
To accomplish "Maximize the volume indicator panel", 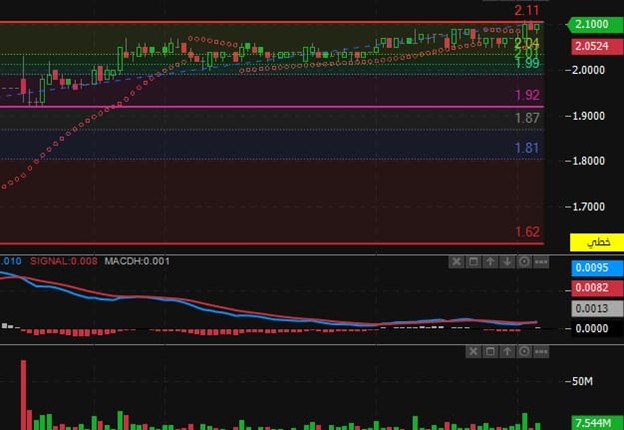I will pos(491,352).
